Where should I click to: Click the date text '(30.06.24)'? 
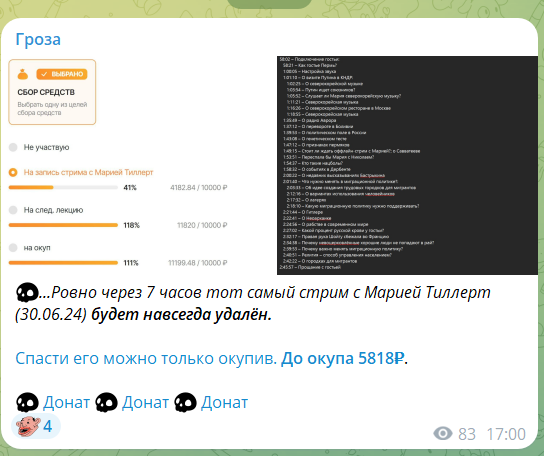tap(51, 314)
